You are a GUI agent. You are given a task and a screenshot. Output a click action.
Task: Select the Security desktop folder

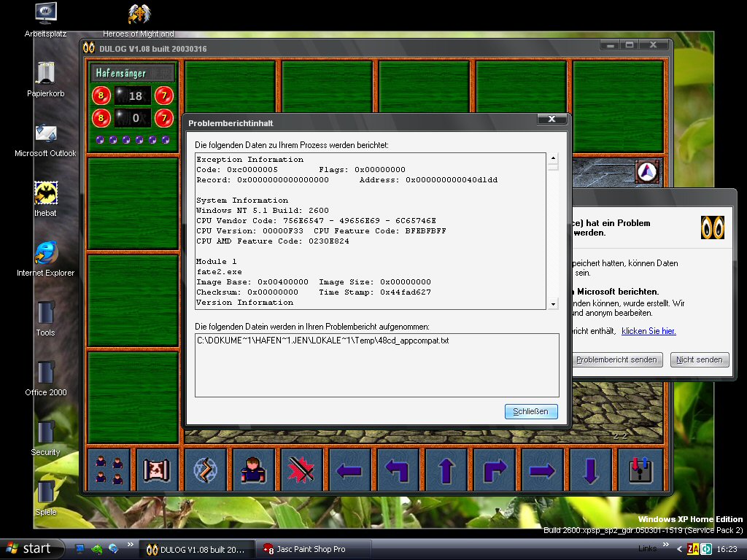pyautogui.click(x=46, y=438)
